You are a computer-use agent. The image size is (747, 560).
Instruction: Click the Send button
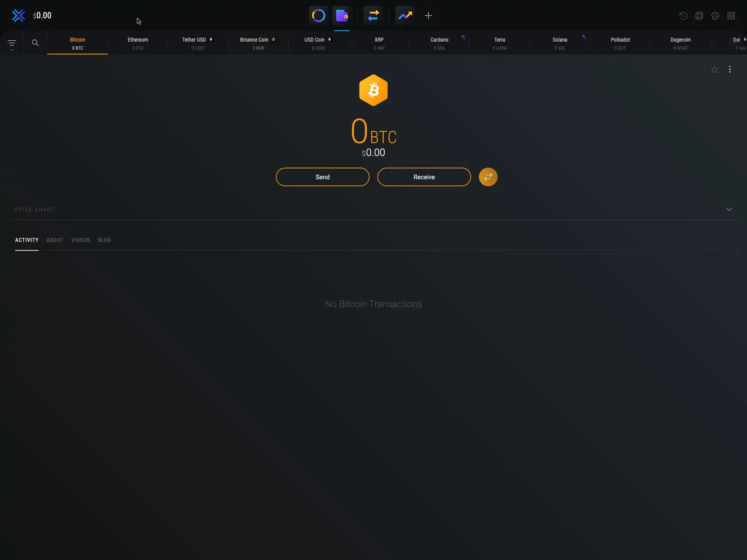pos(323,177)
